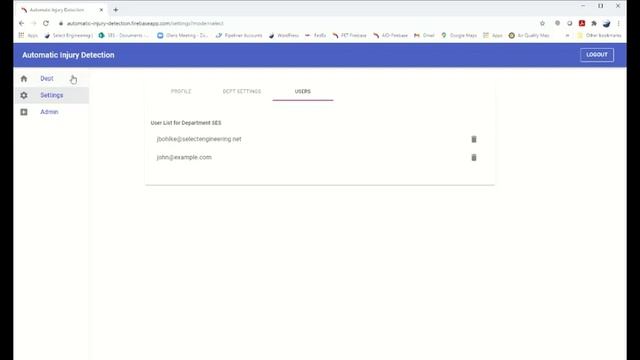
Task: Open the Extensions puzzle menu
Action: 594,23
